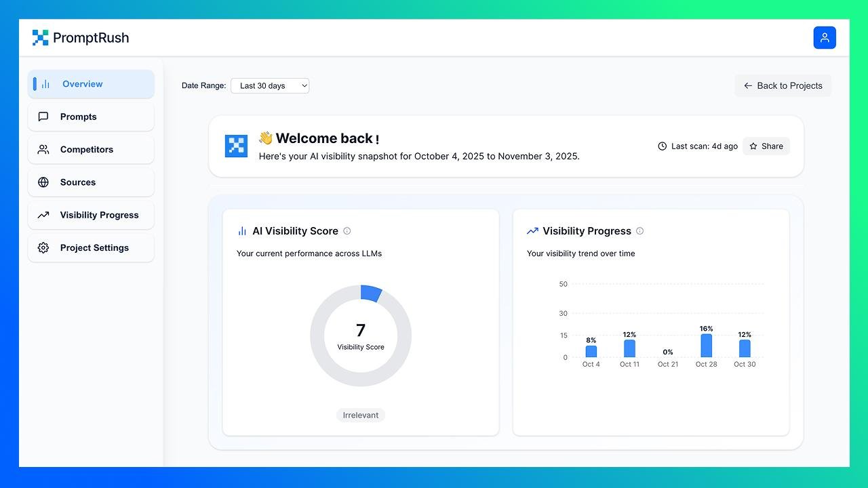Click the info icon beside Visibility Progress
The image size is (868, 488).
pyautogui.click(x=639, y=231)
